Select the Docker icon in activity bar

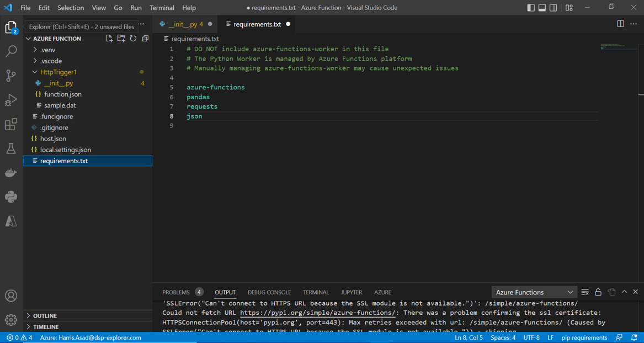[11, 172]
